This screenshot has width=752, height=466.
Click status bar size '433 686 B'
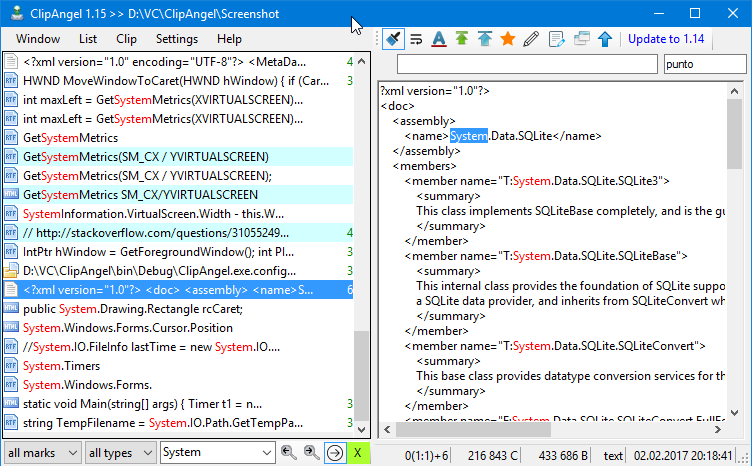click(563, 455)
